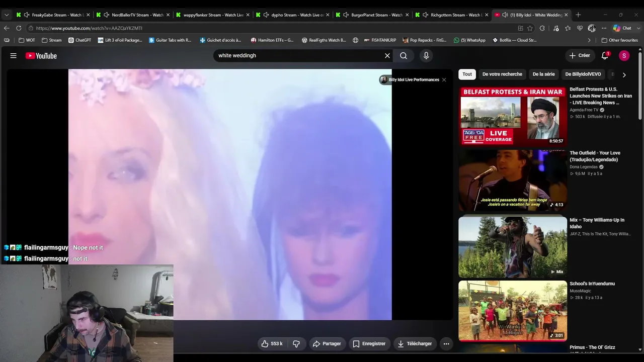Click the Créer button
The width and height of the screenshot is (644, 362).
tap(580, 56)
